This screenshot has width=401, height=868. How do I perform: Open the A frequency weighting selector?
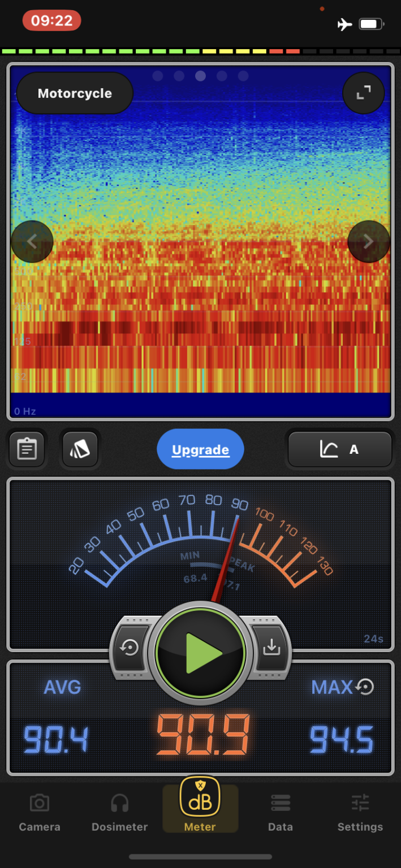(x=339, y=450)
